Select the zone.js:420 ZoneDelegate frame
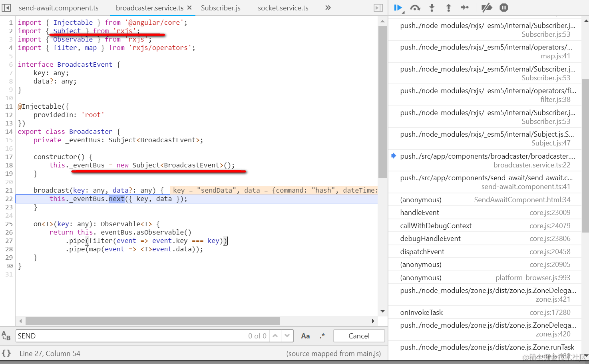The height and width of the screenshot is (364, 589). pos(485,330)
